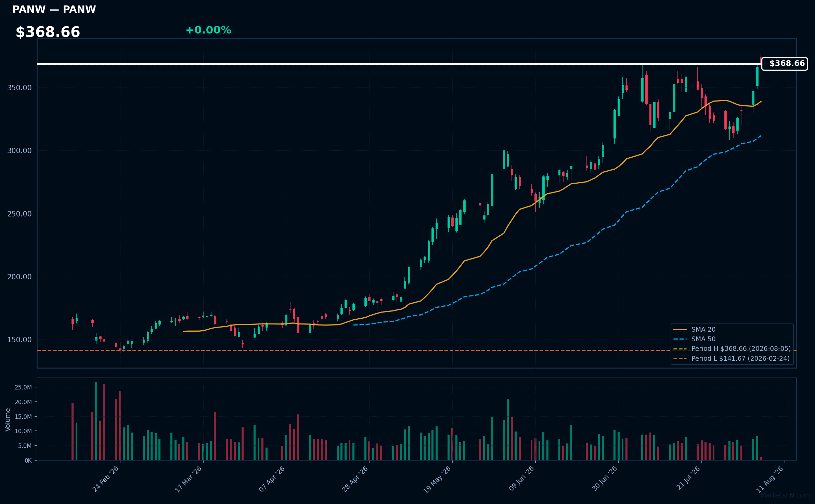
Task: Click the 10.0M volume axis label
Action: 23,431
